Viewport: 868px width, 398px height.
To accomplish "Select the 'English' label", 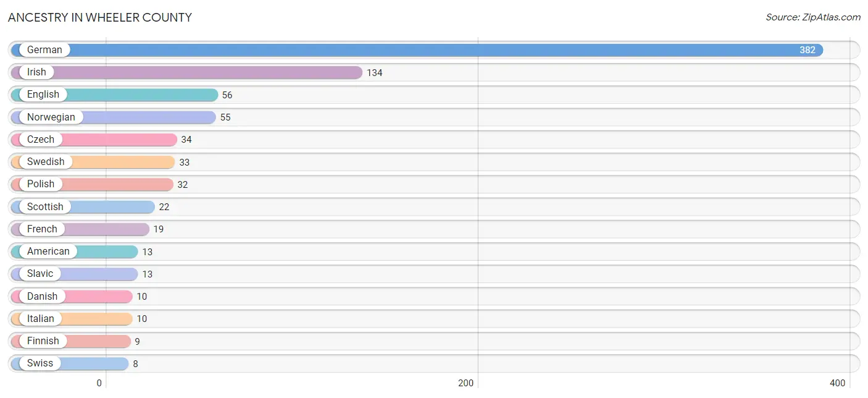I will tap(43, 95).
